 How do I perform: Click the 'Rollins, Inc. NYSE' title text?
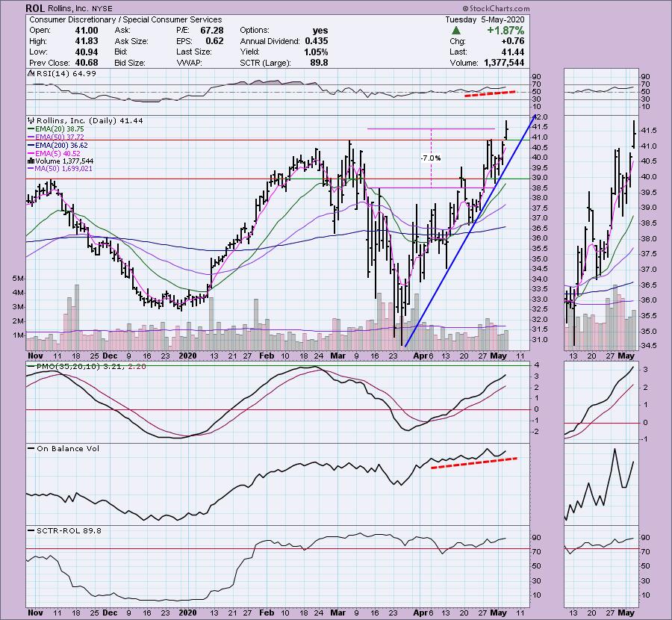pos(80,8)
